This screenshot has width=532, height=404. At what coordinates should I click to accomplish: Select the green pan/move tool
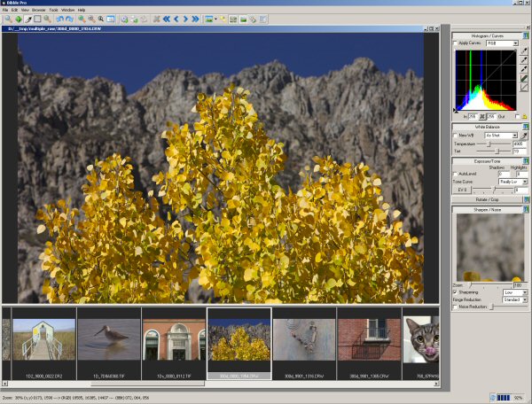[x=19, y=19]
